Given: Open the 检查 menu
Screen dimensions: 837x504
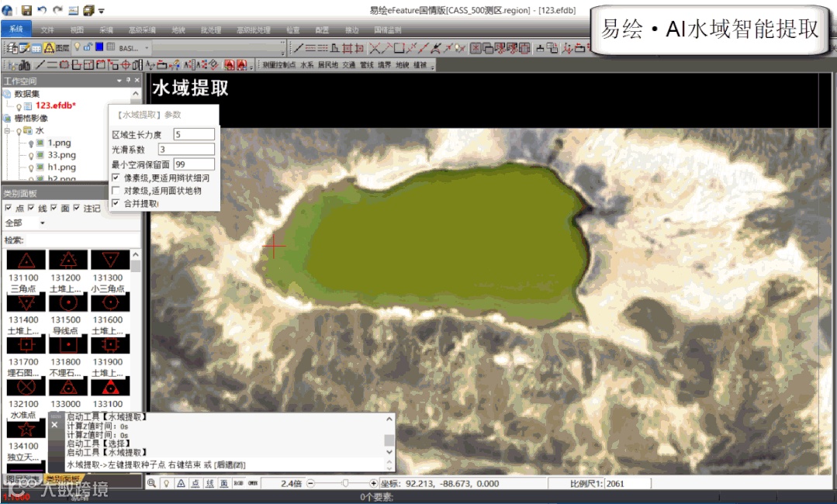Looking at the screenshot, I should point(293,30).
